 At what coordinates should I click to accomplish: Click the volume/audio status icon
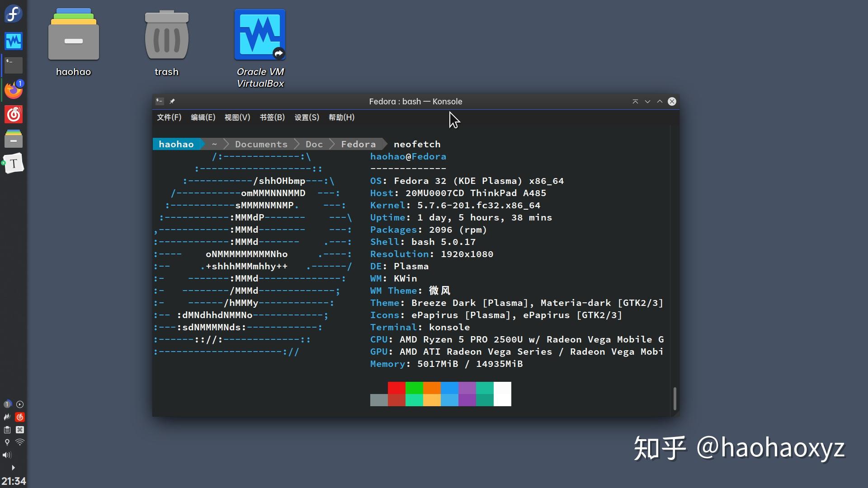pos(7,455)
